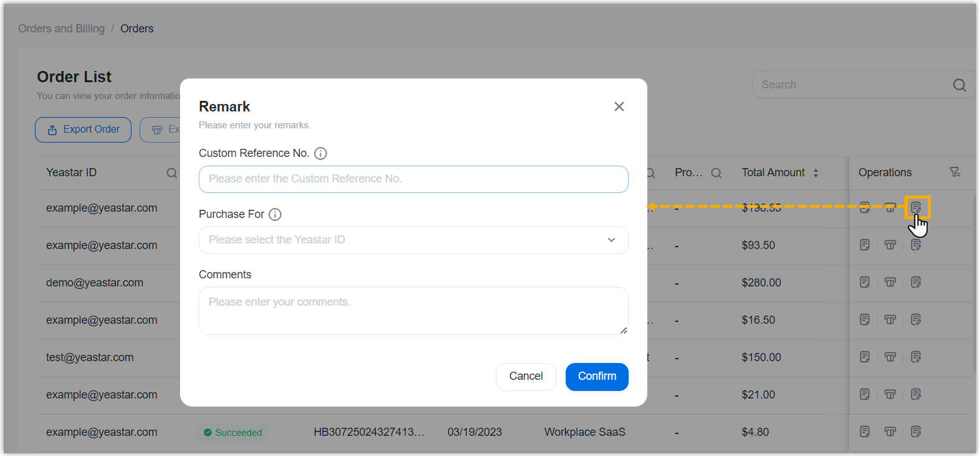Click the invoice icon for the $16.50 order
The width and height of the screenshot is (980, 457).
890,320
